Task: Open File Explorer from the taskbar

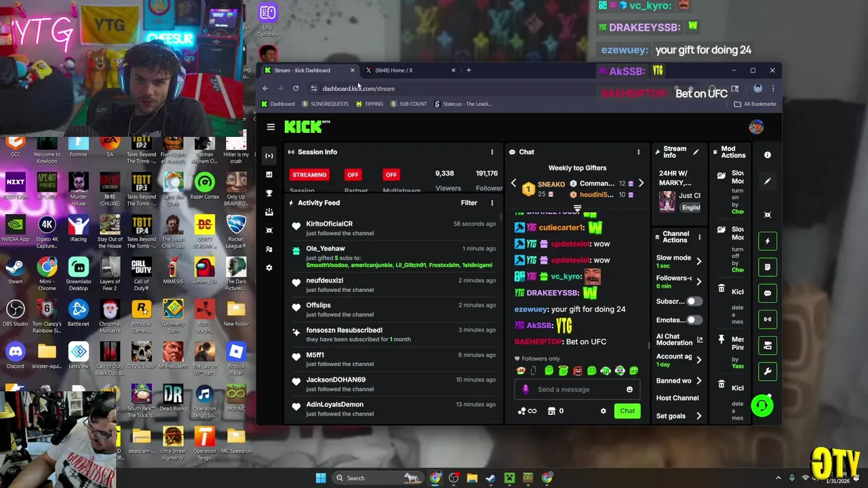Action: click(472, 478)
